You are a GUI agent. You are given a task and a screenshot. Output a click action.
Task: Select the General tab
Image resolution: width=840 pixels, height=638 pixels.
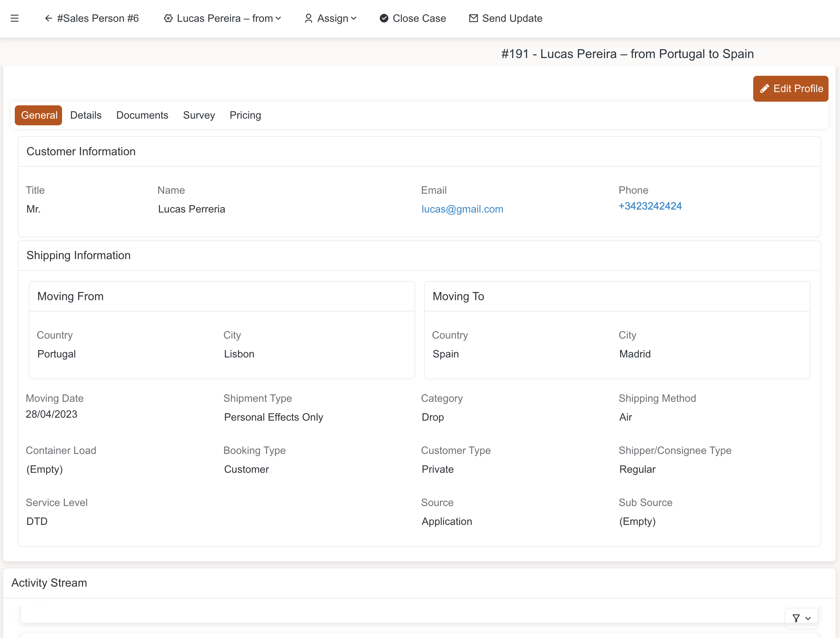39,115
